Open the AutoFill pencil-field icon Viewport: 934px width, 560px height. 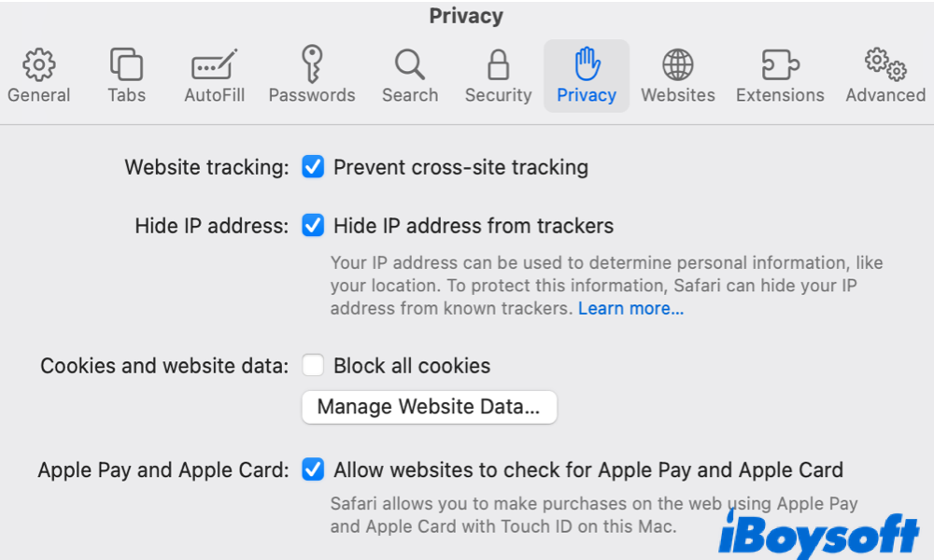215,64
